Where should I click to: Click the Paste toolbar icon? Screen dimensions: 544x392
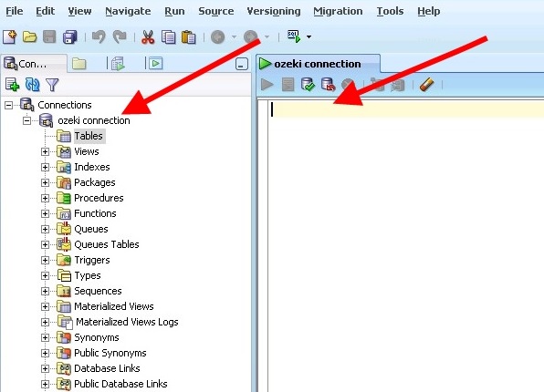(x=188, y=36)
